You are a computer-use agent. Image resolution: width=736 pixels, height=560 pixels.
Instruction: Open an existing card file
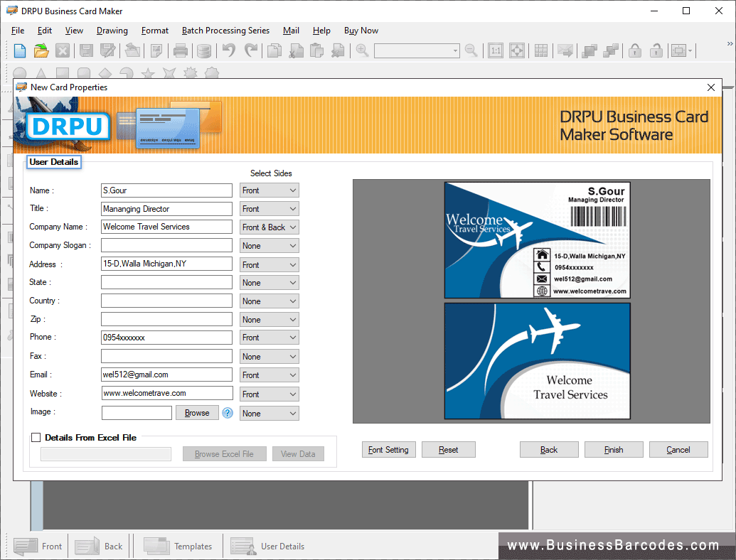41,50
